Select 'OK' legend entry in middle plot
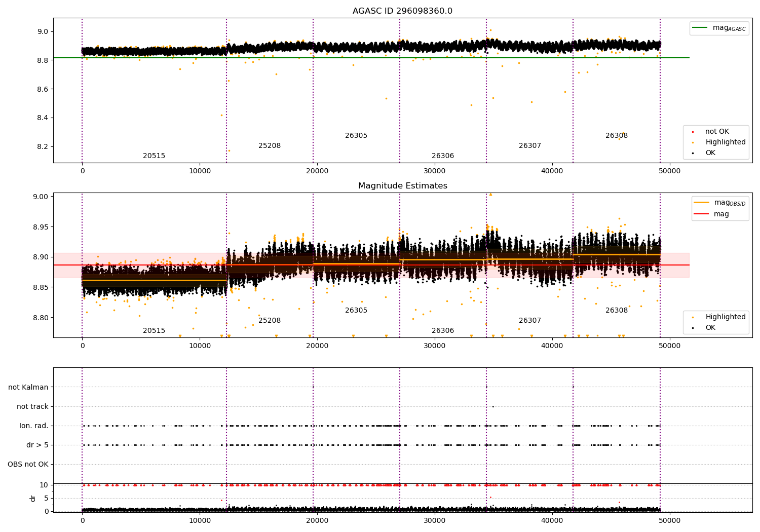The width and height of the screenshot is (760, 532). point(710,328)
